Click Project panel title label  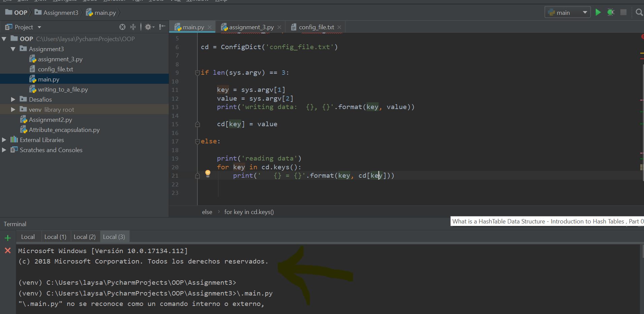[24, 27]
